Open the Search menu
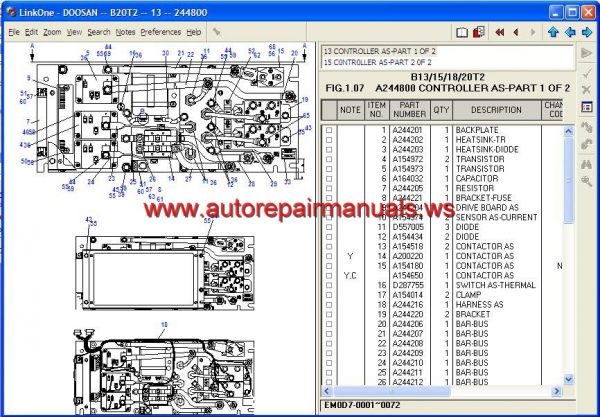The width and height of the screenshot is (600, 417). pyautogui.click(x=99, y=33)
